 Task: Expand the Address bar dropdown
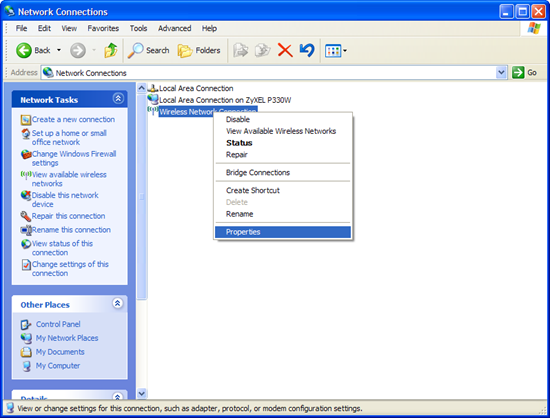click(502, 73)
